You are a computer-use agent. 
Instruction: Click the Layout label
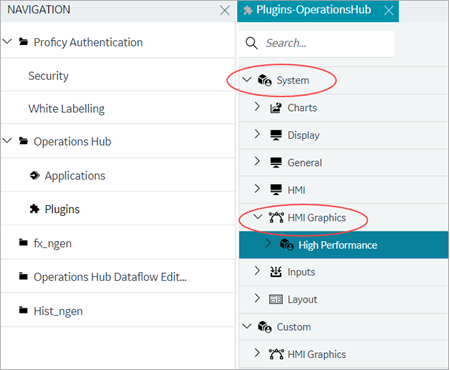[x=302, y=299]
